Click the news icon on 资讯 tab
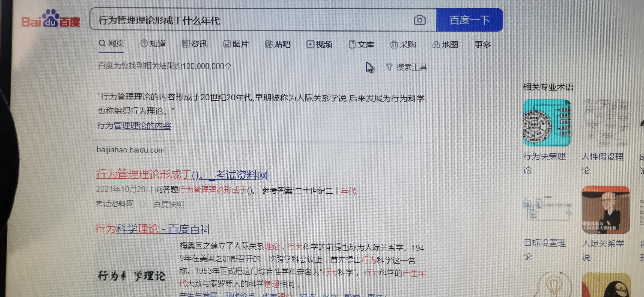644x297 pixels. pyautogui.click(x=185, y=43)
